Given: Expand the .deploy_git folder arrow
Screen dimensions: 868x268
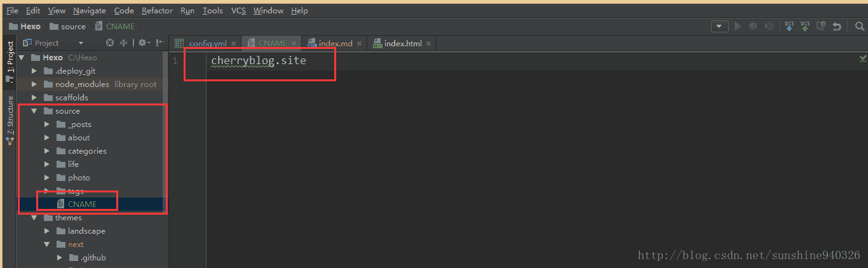Looking at the screenshot, I should 34,70.
